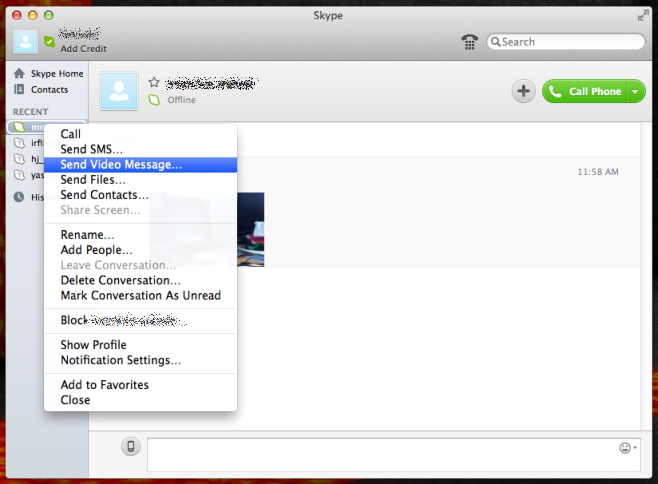Choose Add People... from context menu
This screenshot has height=484, width=658.
[x=141, y=250]
